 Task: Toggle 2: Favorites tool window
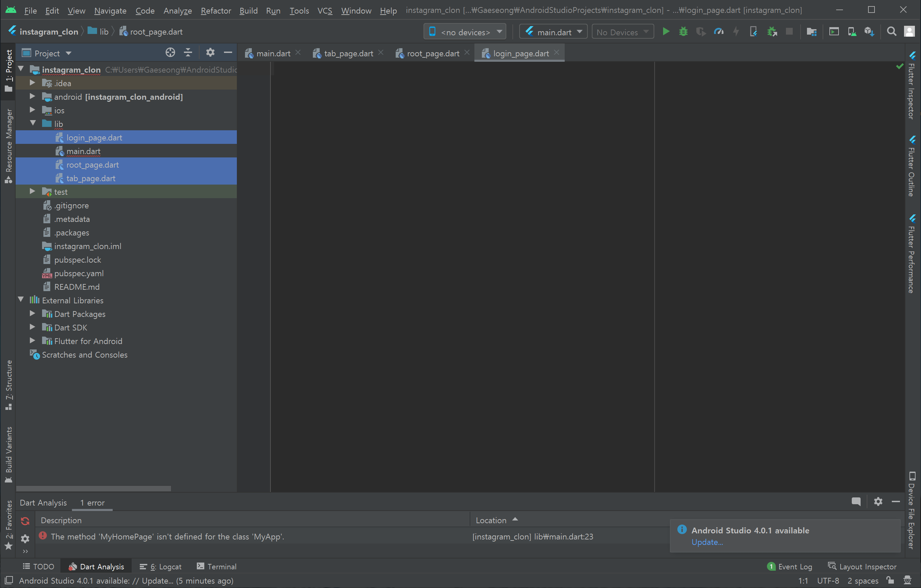(8, 525)
